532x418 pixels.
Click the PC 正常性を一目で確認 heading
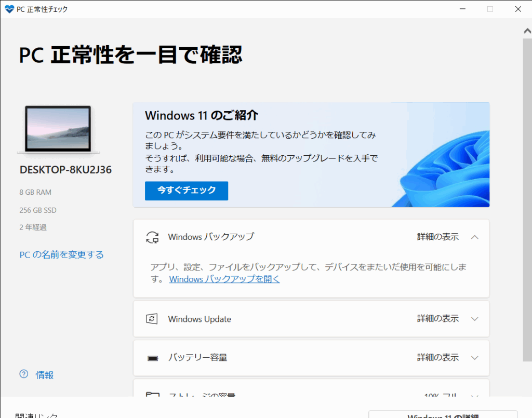(130, 55)
